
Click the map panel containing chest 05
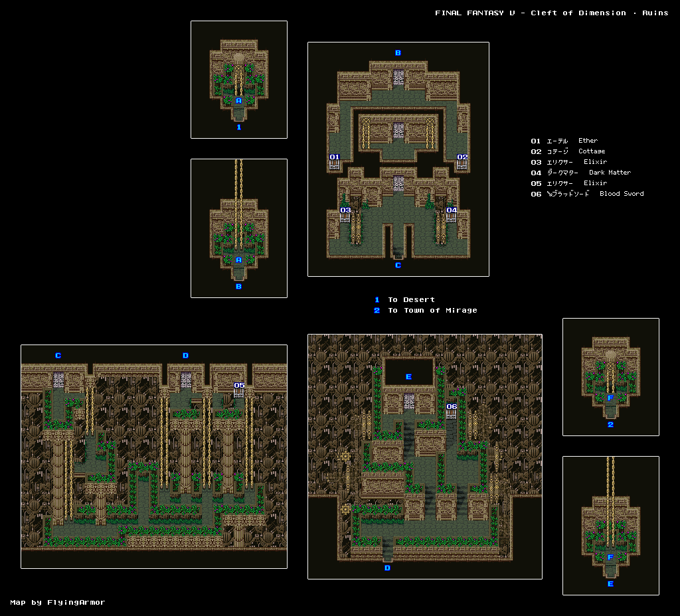154,457
